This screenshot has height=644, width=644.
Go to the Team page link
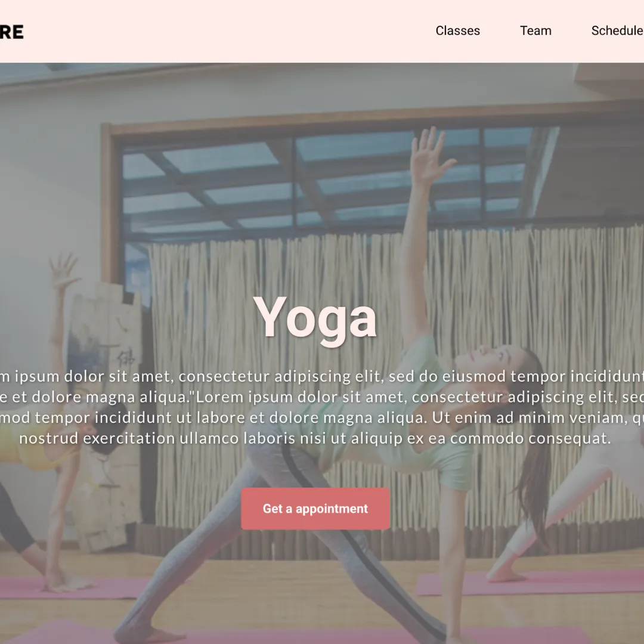pyautogui.click(x=535, y=31)
